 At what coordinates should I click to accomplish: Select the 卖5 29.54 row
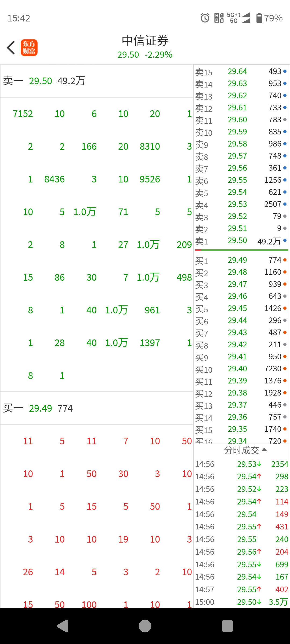(241, 192)
